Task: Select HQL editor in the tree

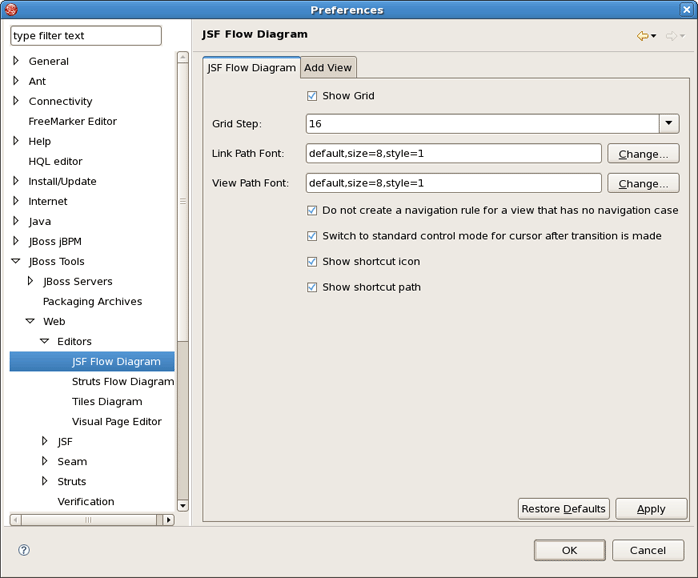Action: 55,161
